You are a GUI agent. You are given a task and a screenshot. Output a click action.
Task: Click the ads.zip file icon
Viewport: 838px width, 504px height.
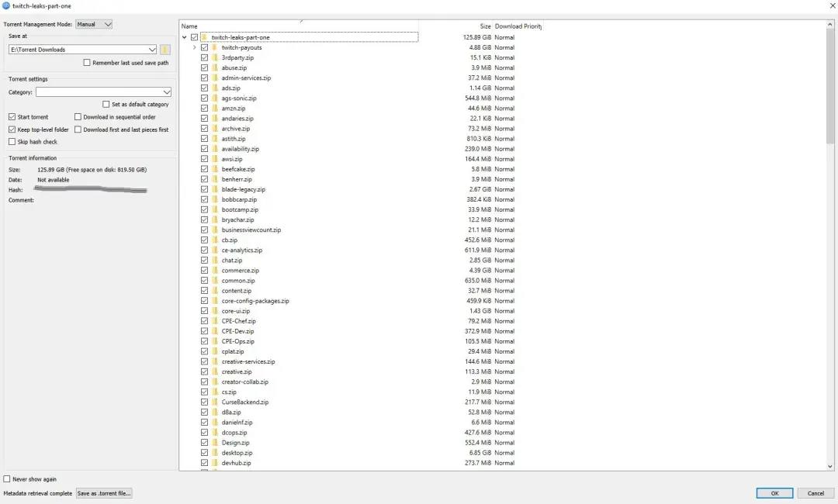tap(215, 88)
